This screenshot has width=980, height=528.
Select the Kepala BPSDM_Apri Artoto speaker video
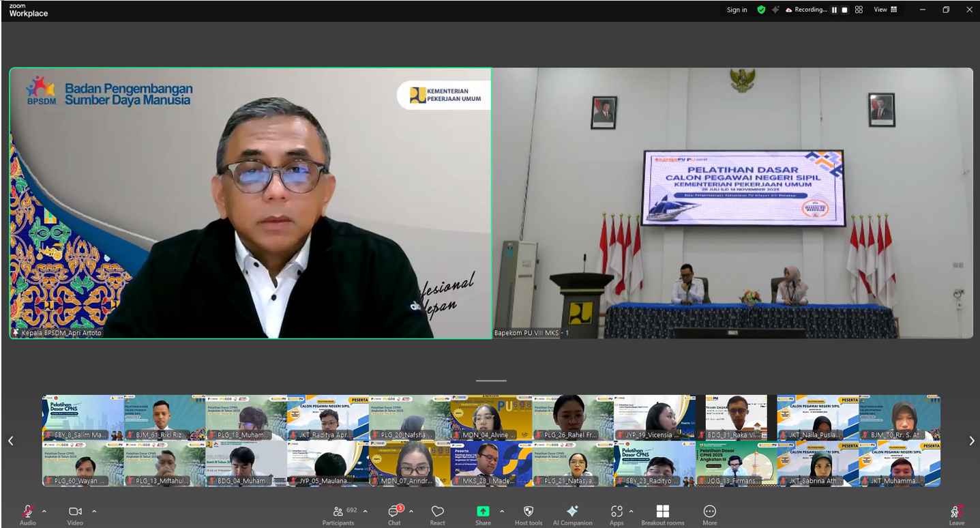pos(250,203)
